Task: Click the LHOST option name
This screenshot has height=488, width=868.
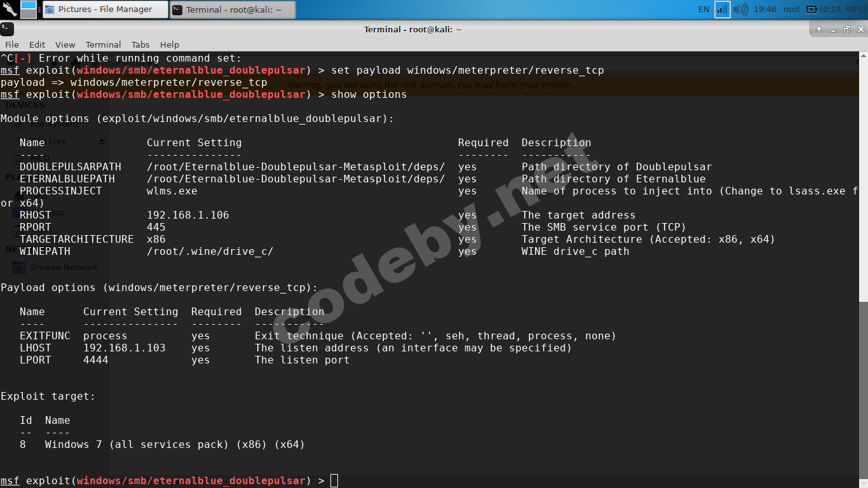Action: pos(36,348)
